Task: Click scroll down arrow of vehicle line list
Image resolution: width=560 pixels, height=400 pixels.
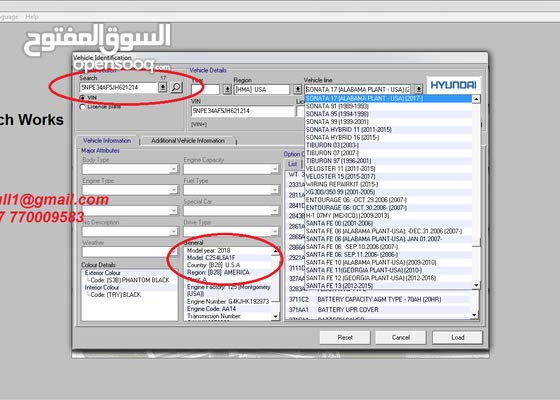Action: 476,285
